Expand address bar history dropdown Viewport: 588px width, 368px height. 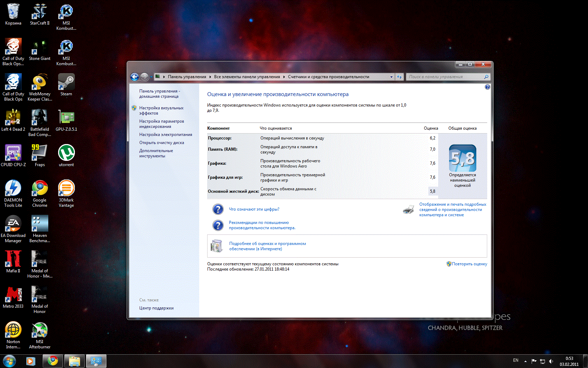pyautogui.click(x=391, y=77)
